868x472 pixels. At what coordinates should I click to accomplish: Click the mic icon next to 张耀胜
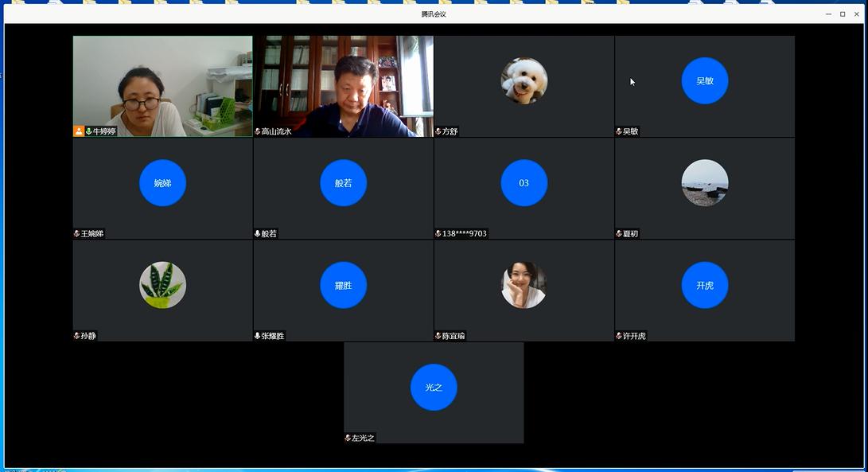(258, 336)
